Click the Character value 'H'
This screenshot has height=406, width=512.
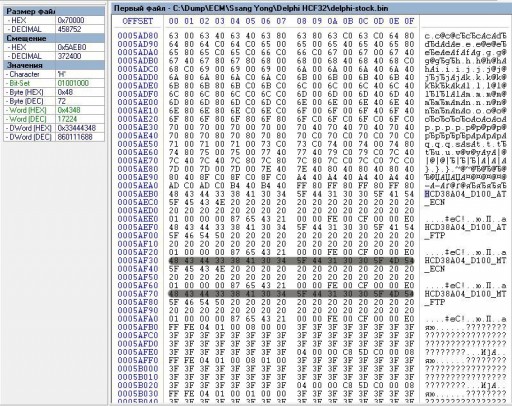click(61, 74)
